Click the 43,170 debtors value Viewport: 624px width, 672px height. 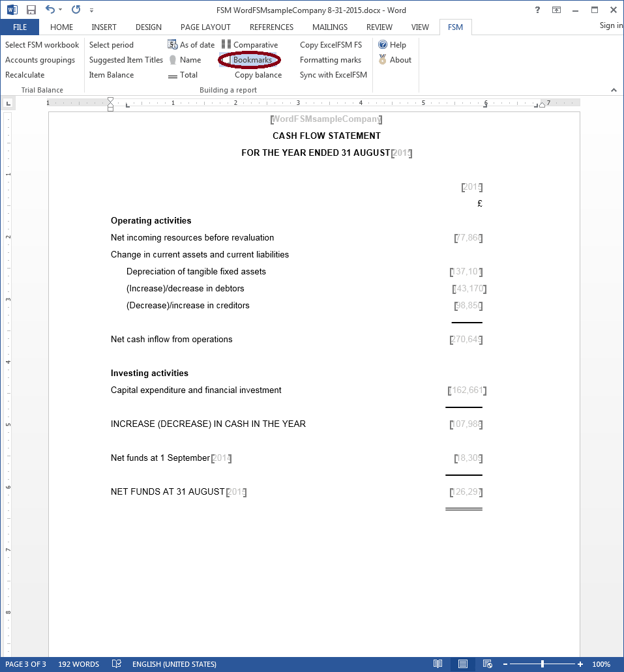469,289
